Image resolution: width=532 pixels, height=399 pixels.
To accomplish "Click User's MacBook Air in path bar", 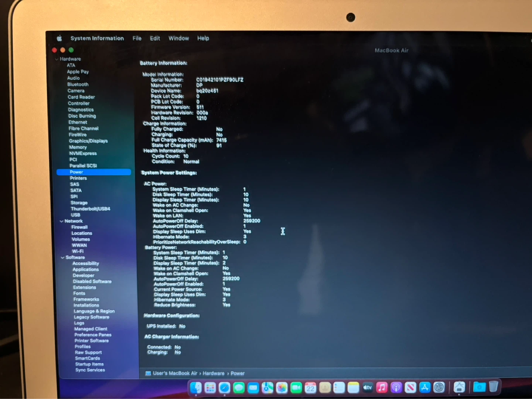I will pyautogui.click(x=175, y=373).
